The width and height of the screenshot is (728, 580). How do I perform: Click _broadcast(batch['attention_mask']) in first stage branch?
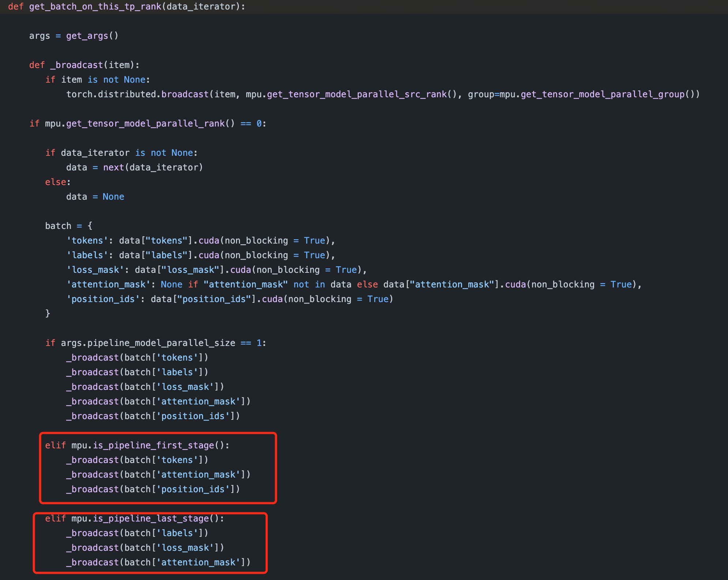(158, 475)
